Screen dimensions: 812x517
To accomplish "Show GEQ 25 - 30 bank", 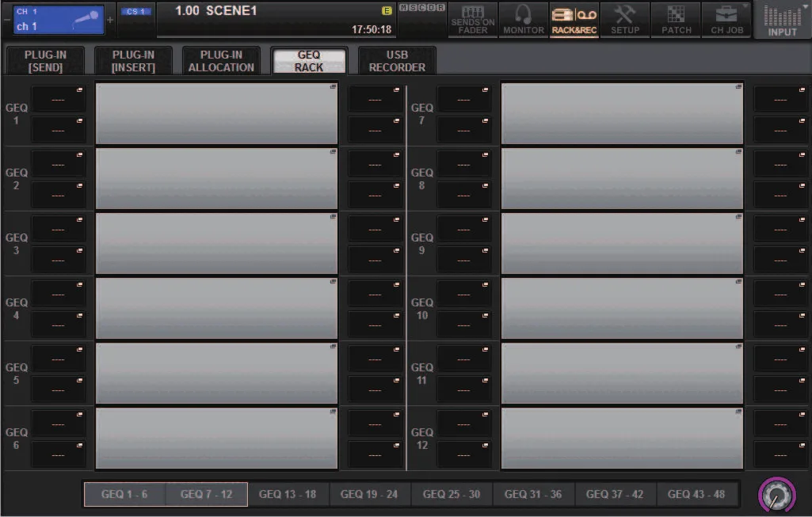I will point(451,494).
